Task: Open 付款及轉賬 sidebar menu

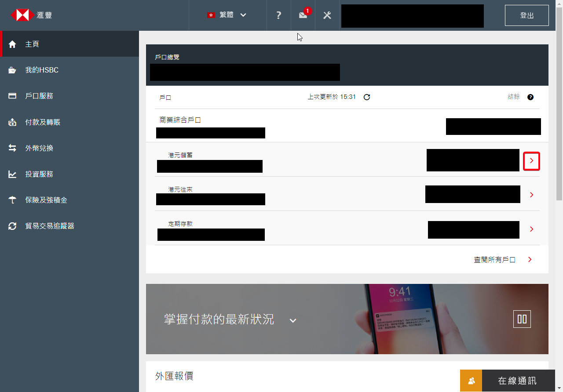Action: click(43, 122)
